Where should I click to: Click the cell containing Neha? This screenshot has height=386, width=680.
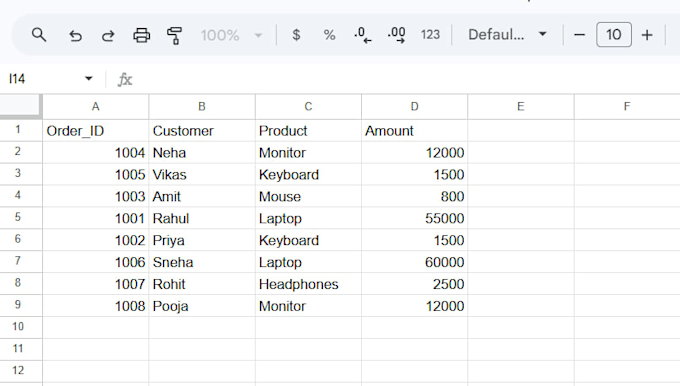tap(202, 153)
